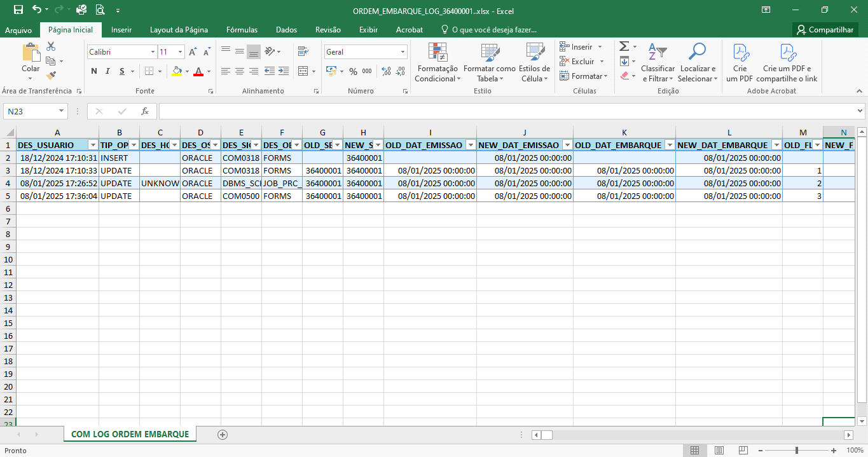868x457 pixels.
Task: Open the font size 11 dropdown
Action: [181, 52]
